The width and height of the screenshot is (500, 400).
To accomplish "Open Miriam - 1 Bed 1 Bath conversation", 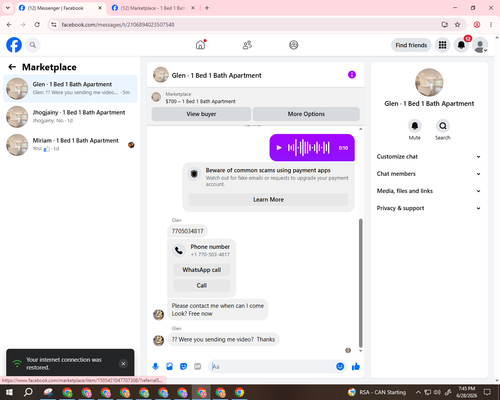I will coord(70,145).
